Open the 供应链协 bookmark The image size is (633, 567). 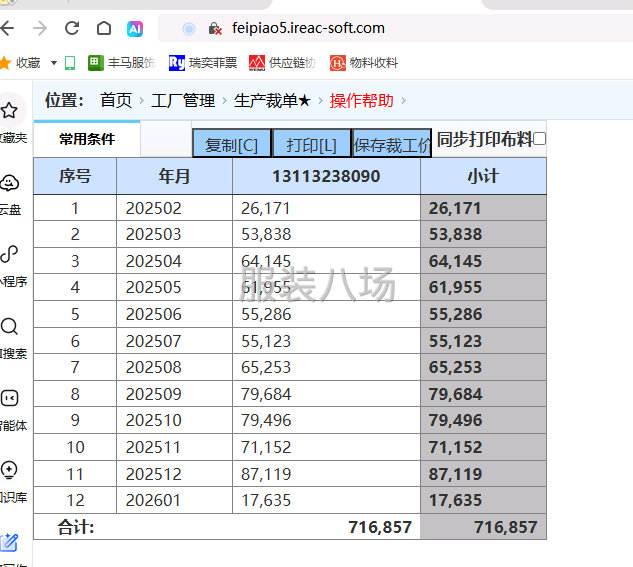point(282,63)
